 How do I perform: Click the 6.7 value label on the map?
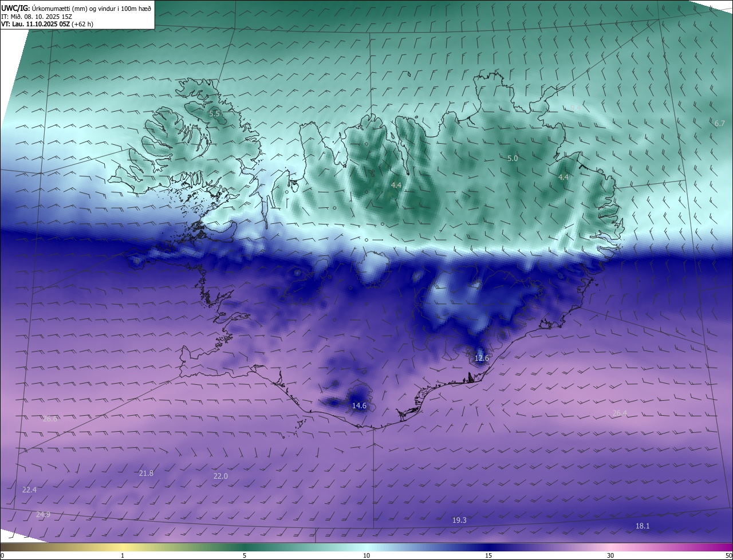[720, 123]
